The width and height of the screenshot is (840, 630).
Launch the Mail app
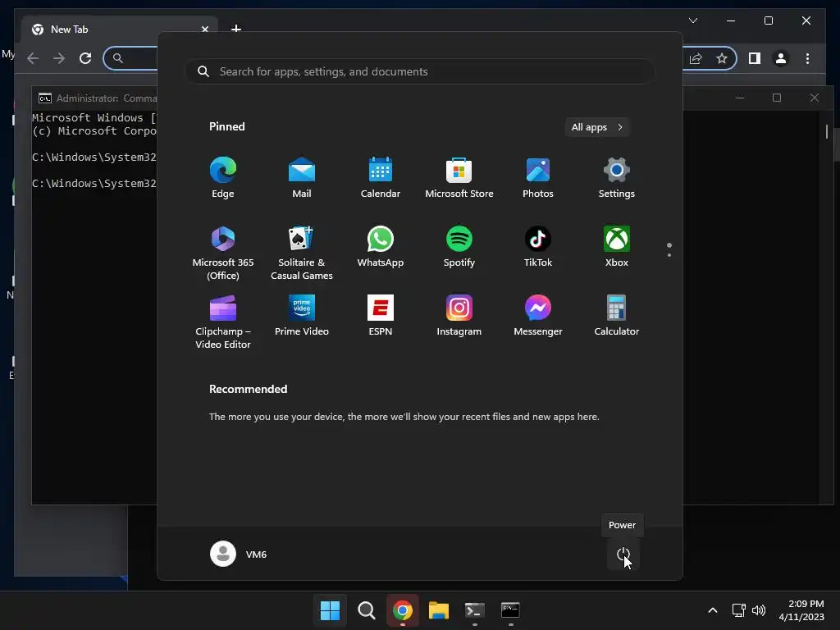tap(302, 177)
